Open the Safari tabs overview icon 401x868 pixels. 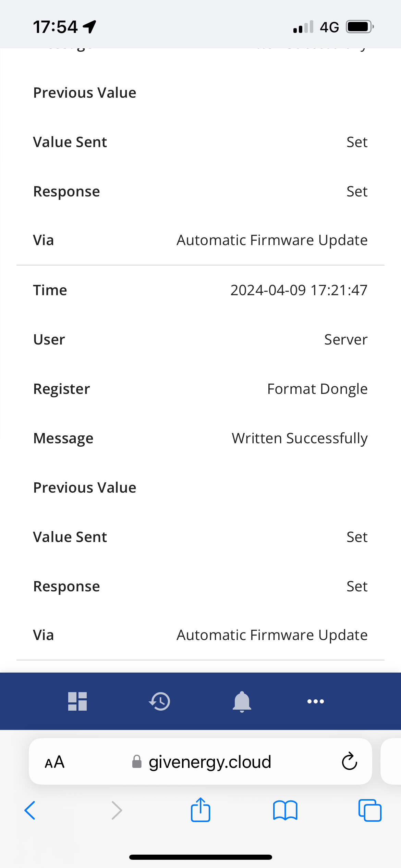pyautogui.click(x=370, y=810)
